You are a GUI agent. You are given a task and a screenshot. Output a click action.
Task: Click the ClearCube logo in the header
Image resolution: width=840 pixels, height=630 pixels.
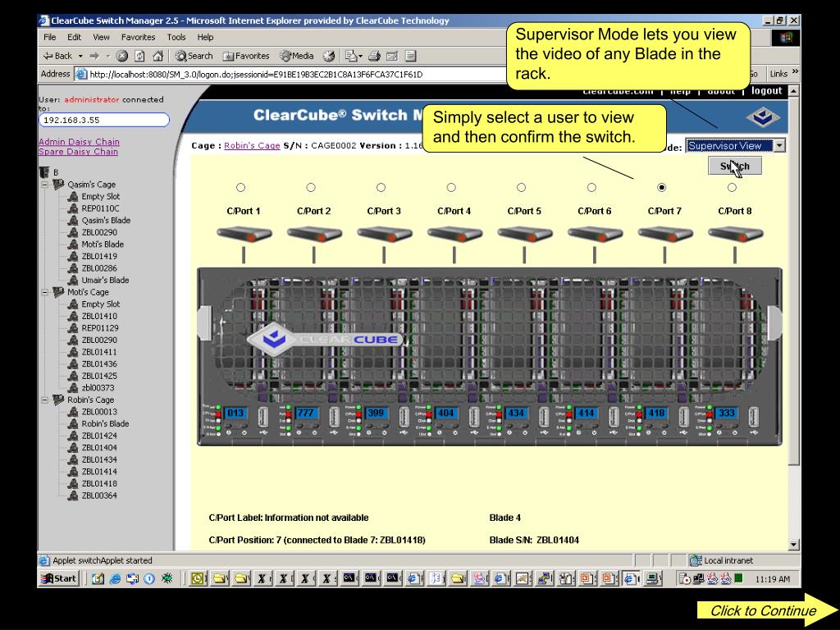(x=763, y=116)
